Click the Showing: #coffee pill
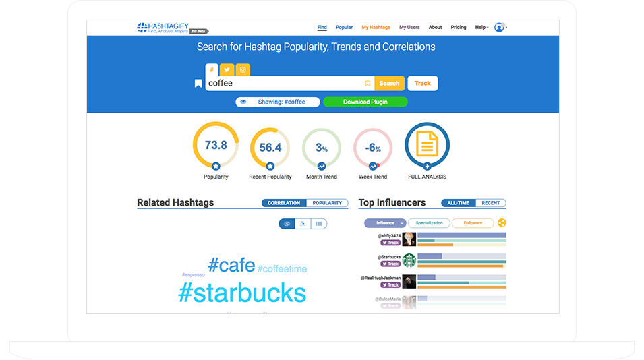 278,102
